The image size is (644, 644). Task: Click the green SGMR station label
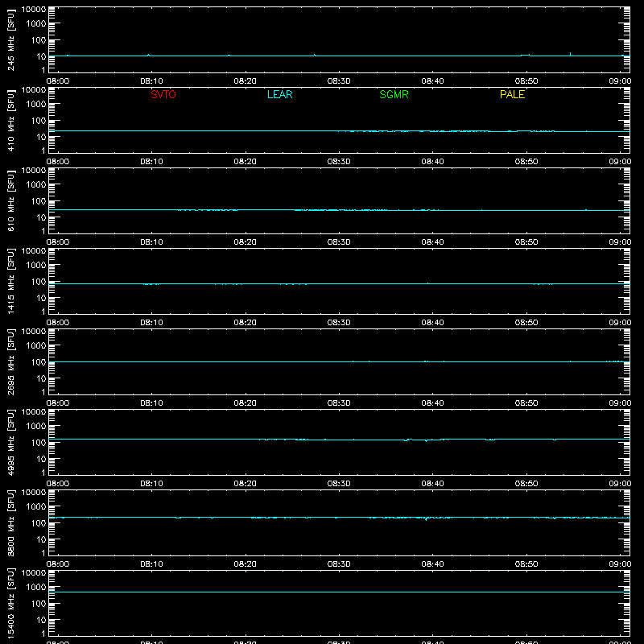[x=394, y=94]
